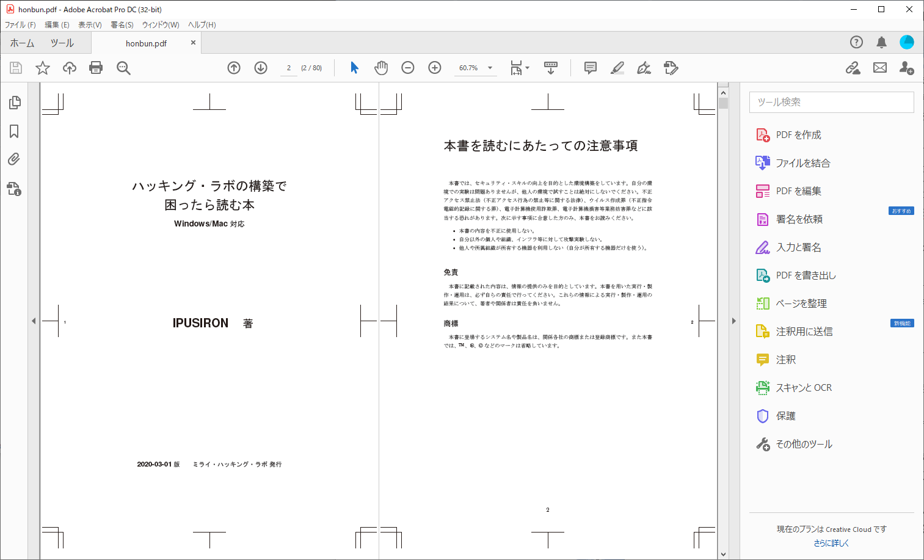This screenshot has width=924, height=560.
Task: Send file by email envelope icon
Action: 880,68
